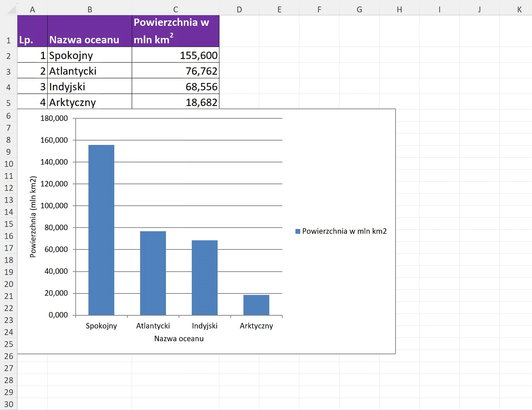Image resolution: width=532 pixels, height=410 pixels.
Task: Click the Arktyczny chart bar
Action: coord(256,305)
